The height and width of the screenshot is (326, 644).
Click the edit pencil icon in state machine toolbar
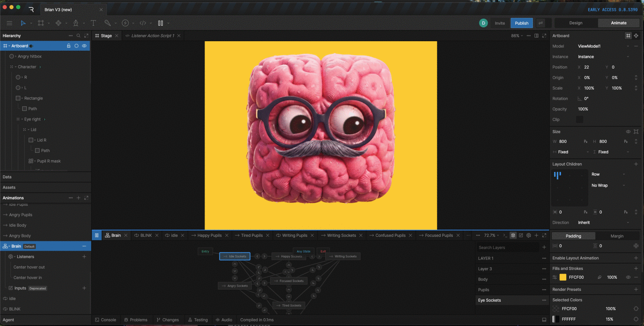click(521, 235)
